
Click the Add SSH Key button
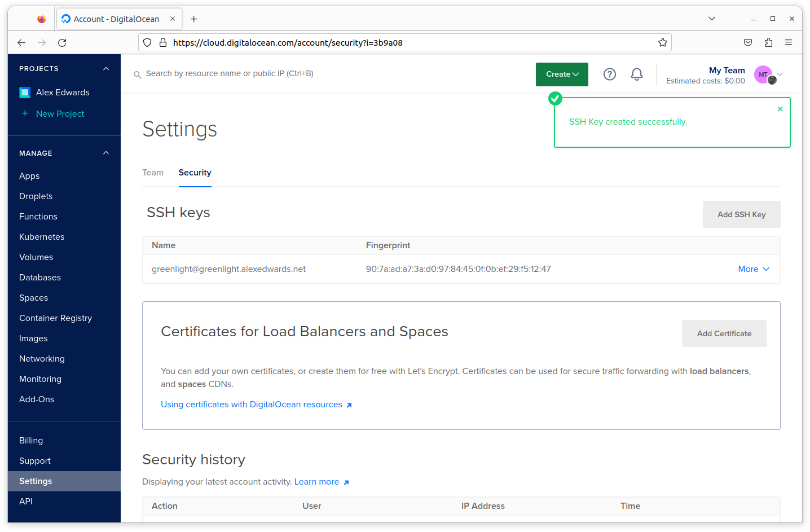pyautogui.click(x=741, y=214)
